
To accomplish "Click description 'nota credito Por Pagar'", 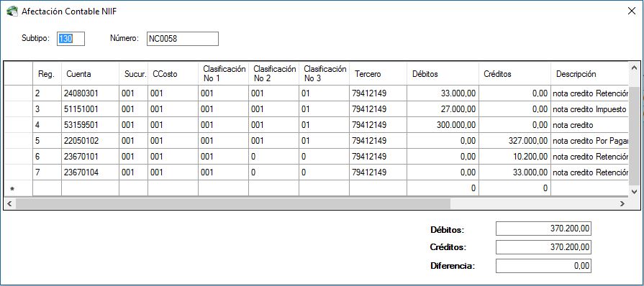I will point(589,141).
